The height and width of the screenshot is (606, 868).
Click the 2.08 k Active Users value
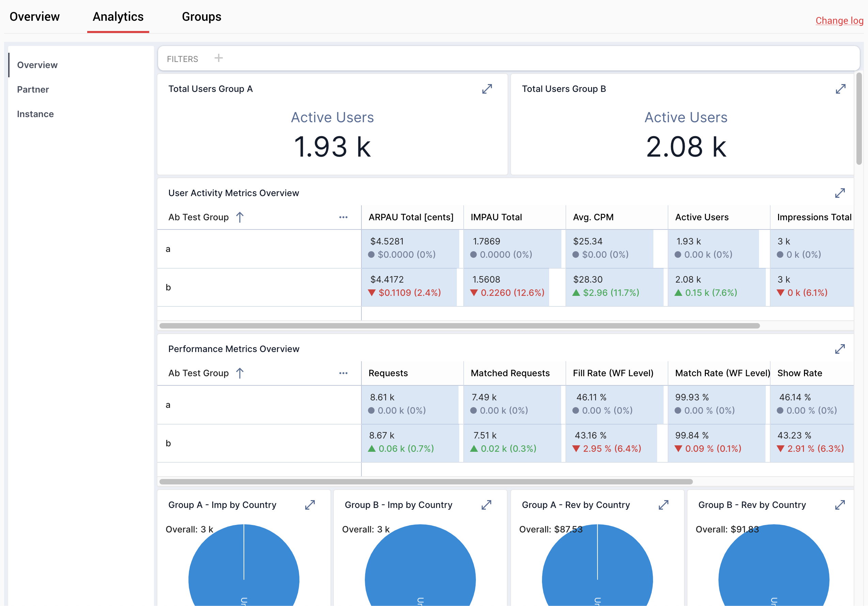(686, 147)
